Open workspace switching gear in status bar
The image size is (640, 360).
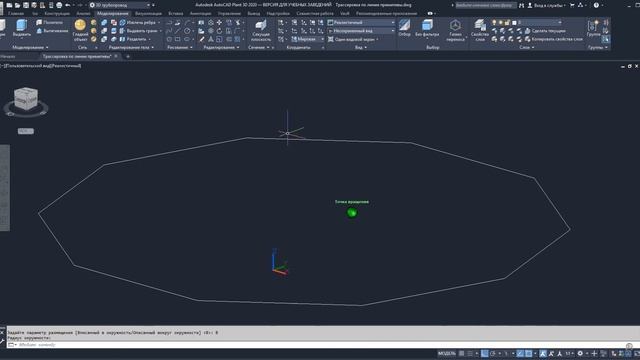point(580,353)
